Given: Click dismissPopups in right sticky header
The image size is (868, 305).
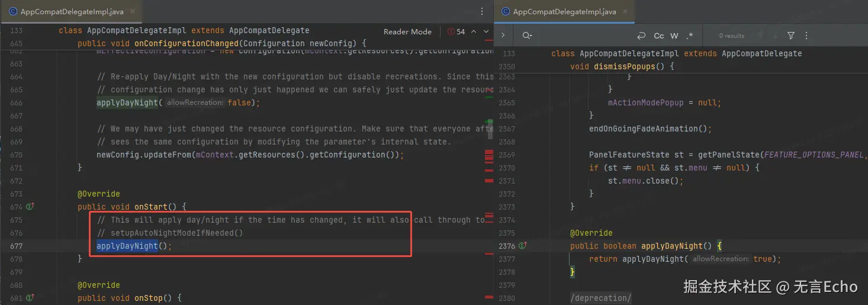Looking at the screenshot, I should (x=625, y=66).
